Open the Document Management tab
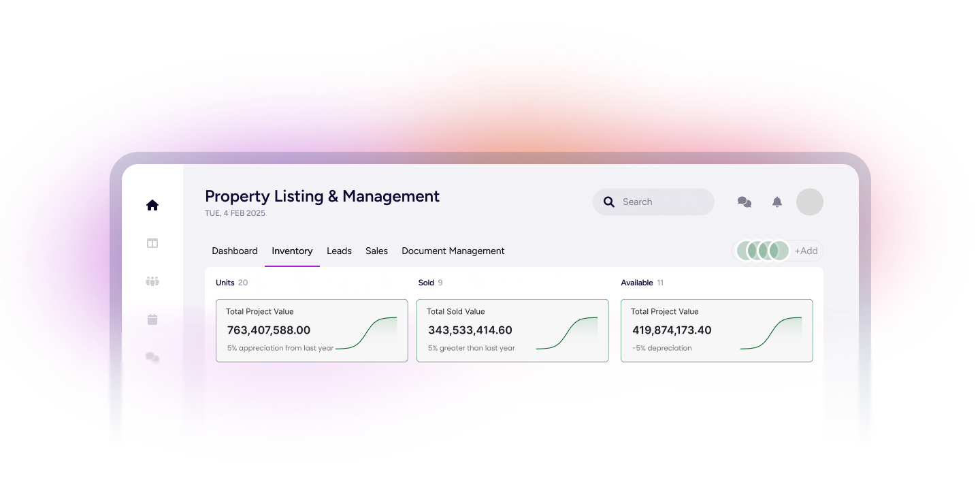This screenshot has width=980, height=489. pos(453,251)
